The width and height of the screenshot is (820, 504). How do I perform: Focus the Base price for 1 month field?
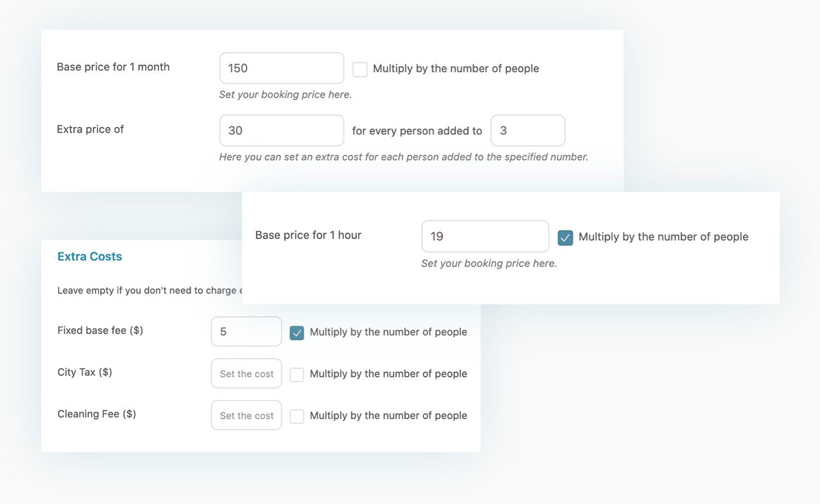[x=282, y=68]
